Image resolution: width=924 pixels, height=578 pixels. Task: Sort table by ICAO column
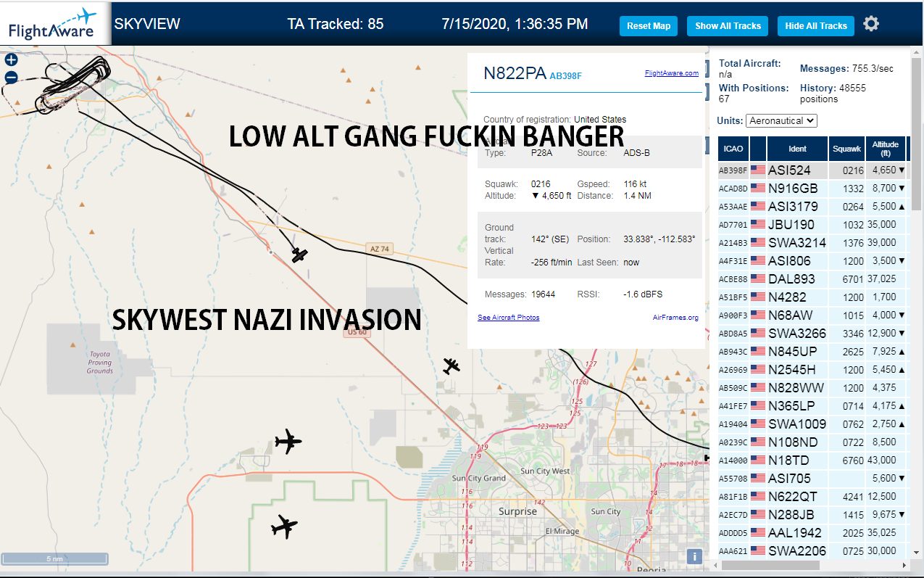[733, 149]
